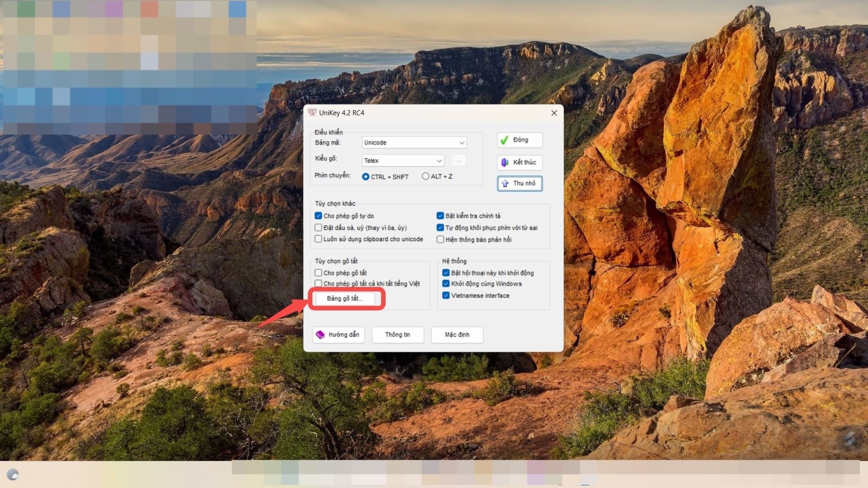Image resolution: width=868 pixels, height=488 pixels.
Task: Click the Phím chuyển: label
Action: click(x=333, y=176)
